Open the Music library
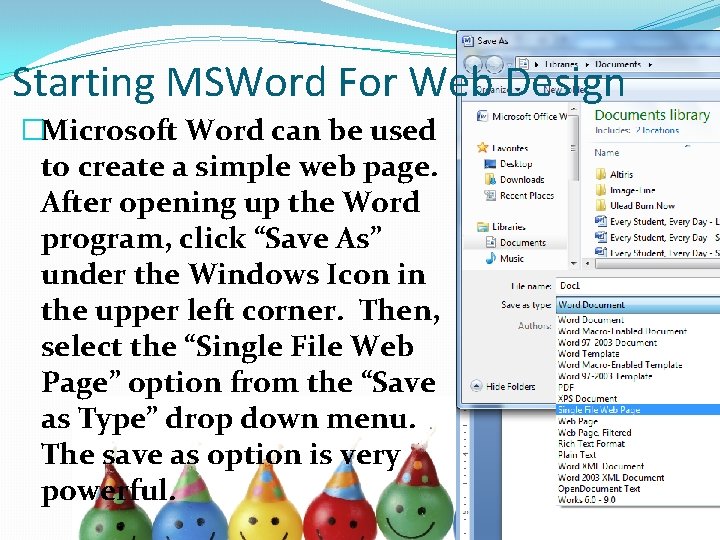The height and width of the screenshot is (540, 720). (x=505, y=259)
